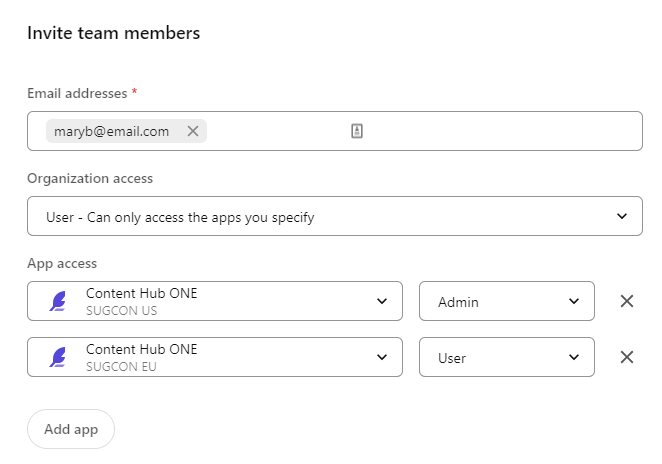
Task: Select the maryb@email.com address chip text
Action: [x=111, y=131]
